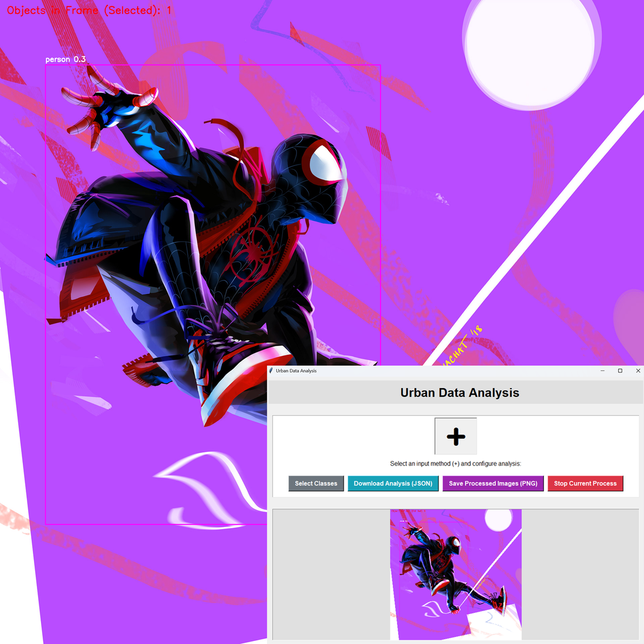Click the red 'Objects in Frame' counter text
The height and width of the screenshot is (644, 644).
point(89,11)
